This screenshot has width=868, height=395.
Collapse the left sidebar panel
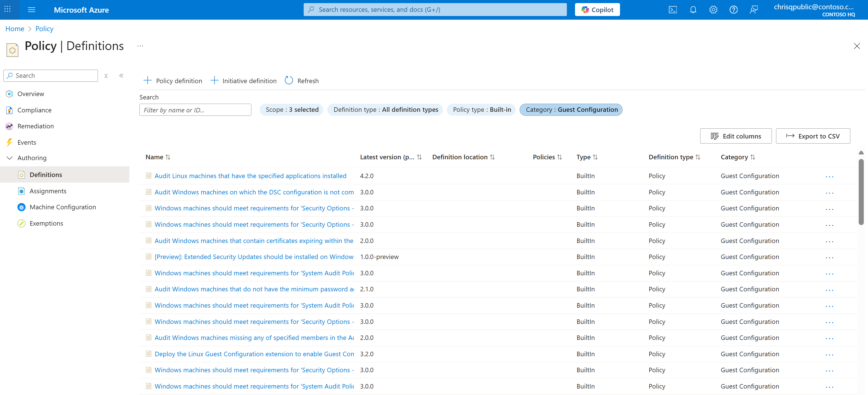[x=121, y=75]
